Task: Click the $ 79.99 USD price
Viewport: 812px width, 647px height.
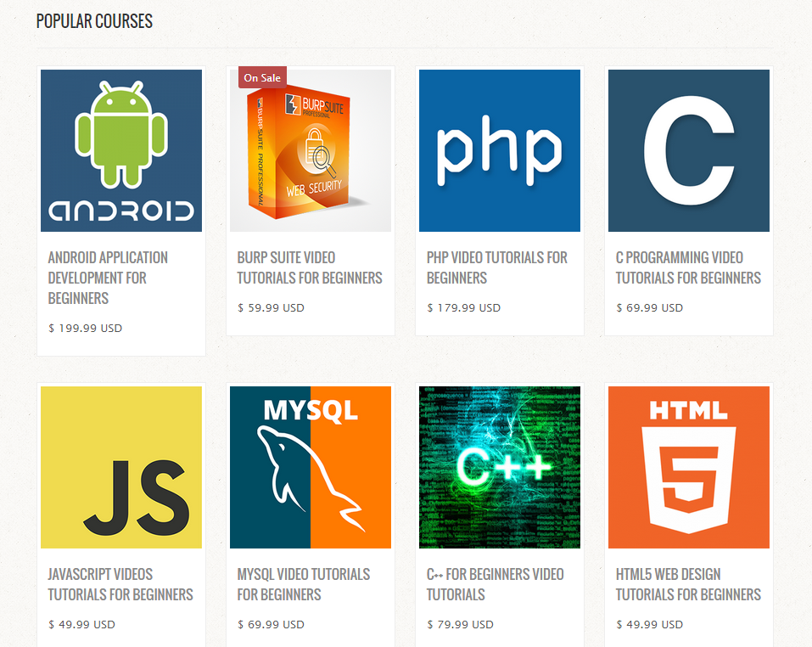Action: pyautogui.click(x=461, y=624)
